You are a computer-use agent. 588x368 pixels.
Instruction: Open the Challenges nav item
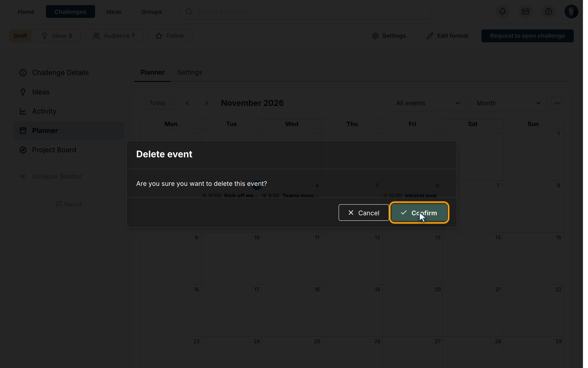70,11
